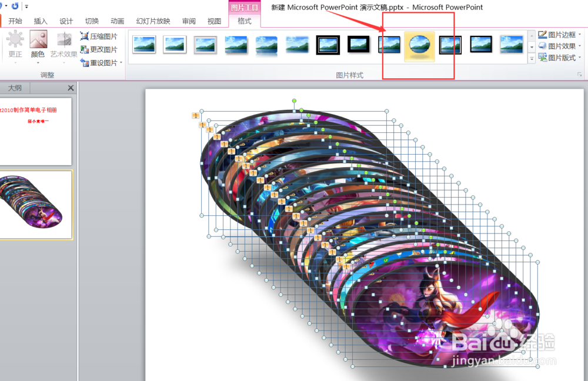This screenshot has height=381, width=588.
Task: Open the 颜色 color adjustment tool
Action: tap(38, 44)
